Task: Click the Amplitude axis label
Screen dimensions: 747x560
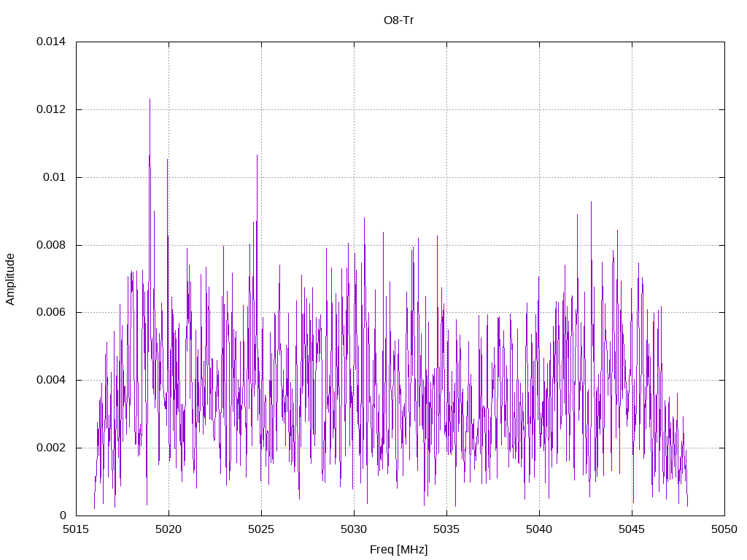Action: 10,279
